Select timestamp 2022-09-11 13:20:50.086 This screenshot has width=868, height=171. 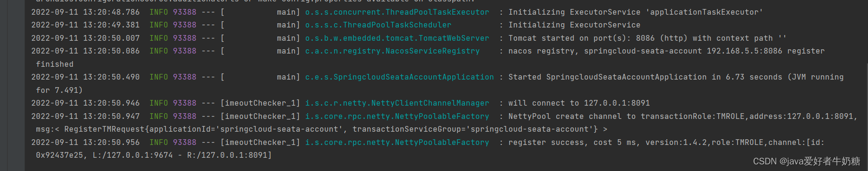(x=86, y=51)
